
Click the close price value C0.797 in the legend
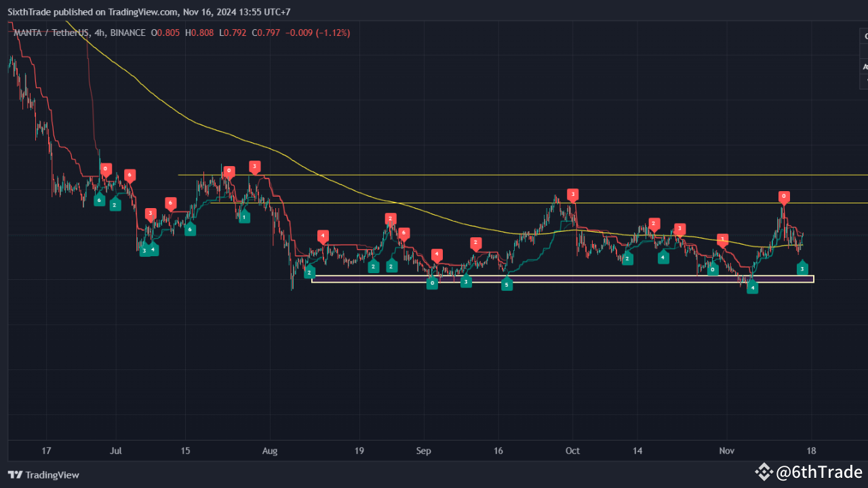pos(266,33)
